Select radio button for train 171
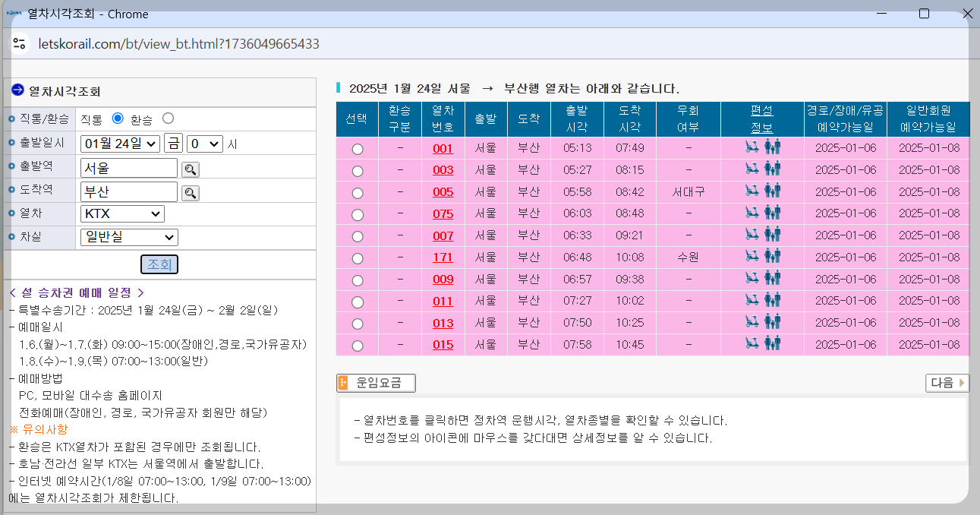 358,258
